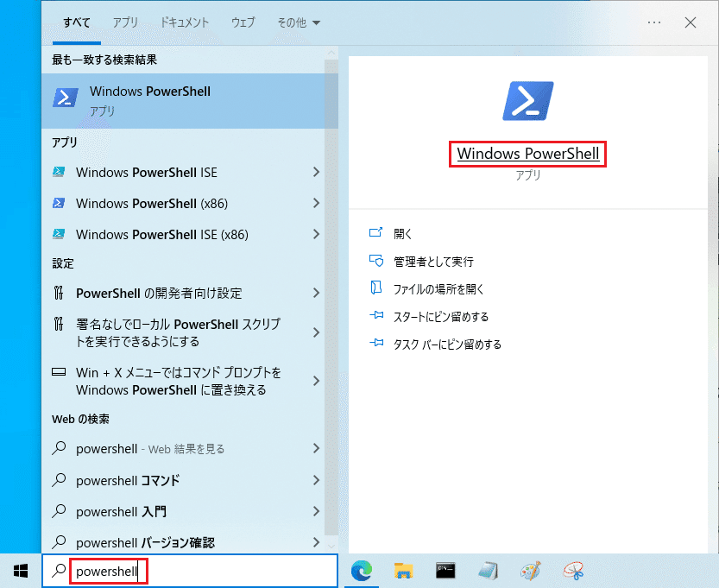Select PowerShell の開発者向け設定 text
The image size is (719, 588).
coord(159,293)
